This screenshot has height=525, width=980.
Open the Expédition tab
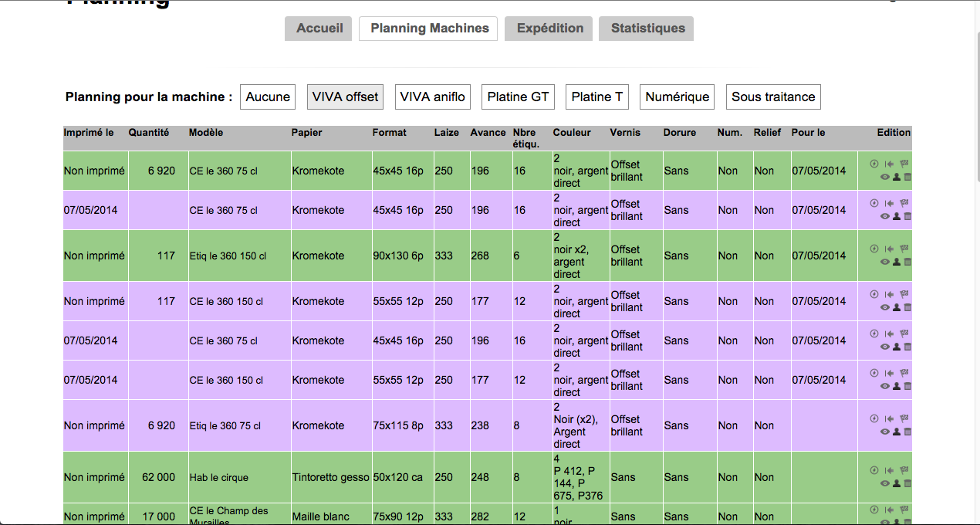(x=549, y=29)
